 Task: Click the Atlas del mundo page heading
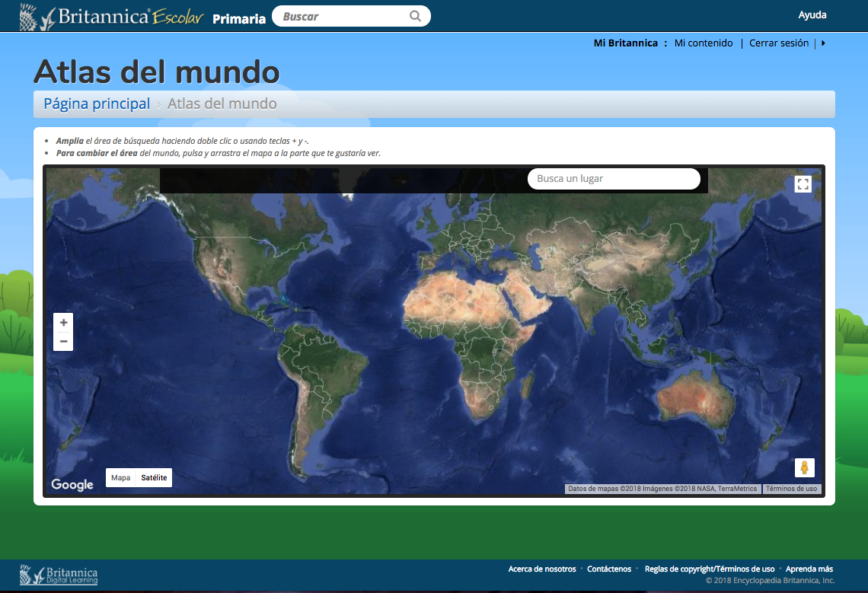157,72
